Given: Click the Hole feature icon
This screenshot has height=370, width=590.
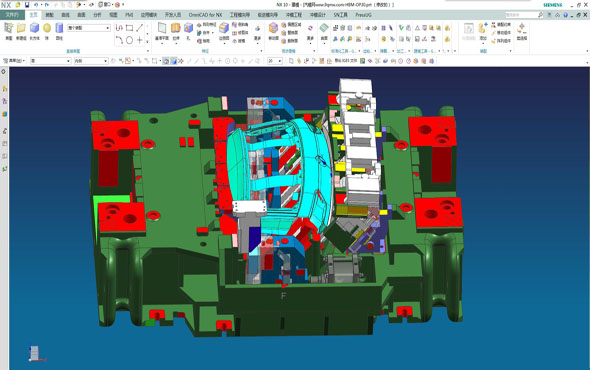Looking at the screenshot, I should [188, 28].
